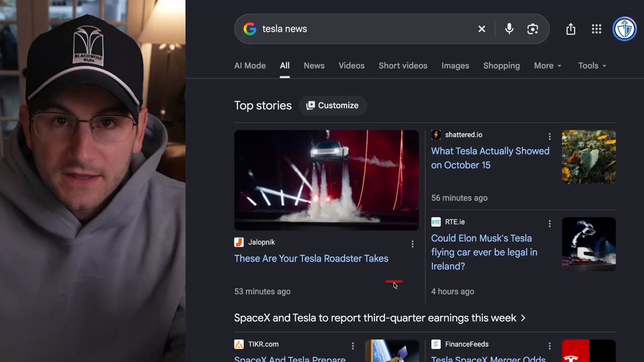Switch to the Videos tab
This screenshot has height=362, width=644.
(x=352, y=65)
